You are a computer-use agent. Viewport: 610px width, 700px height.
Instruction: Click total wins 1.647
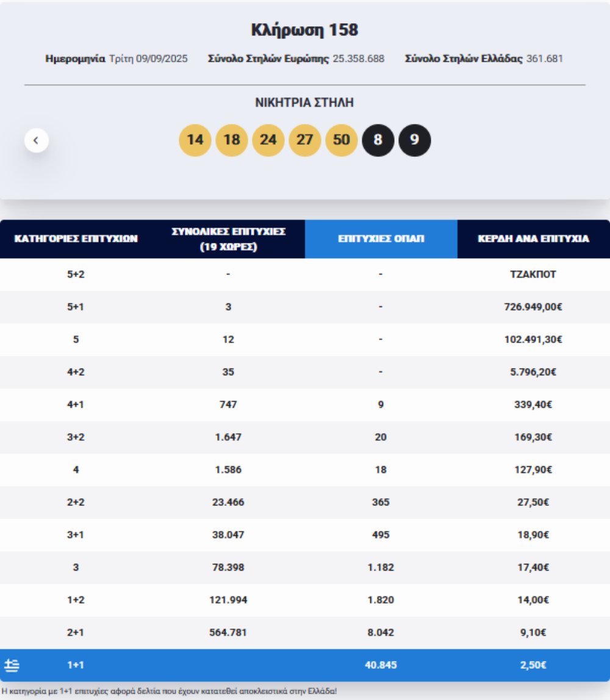click(229, 438)
